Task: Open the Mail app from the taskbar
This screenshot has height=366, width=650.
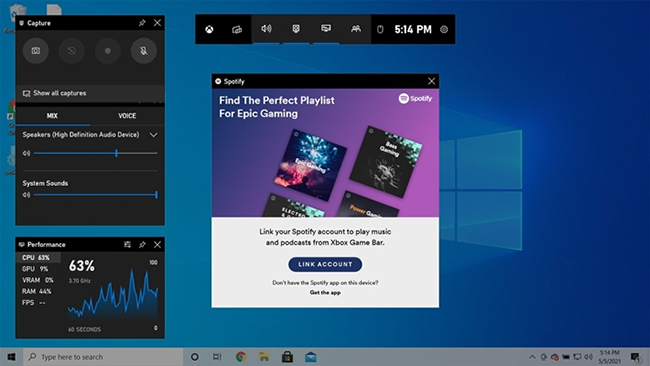Action: pos(310,357)
